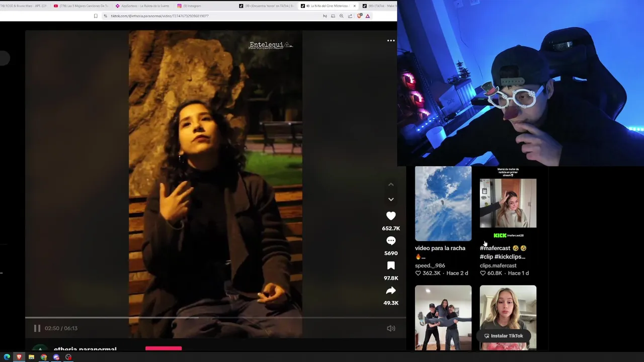The image size is (644, 362).
Task: Pause the TikTok video
Action: (37, 328)
